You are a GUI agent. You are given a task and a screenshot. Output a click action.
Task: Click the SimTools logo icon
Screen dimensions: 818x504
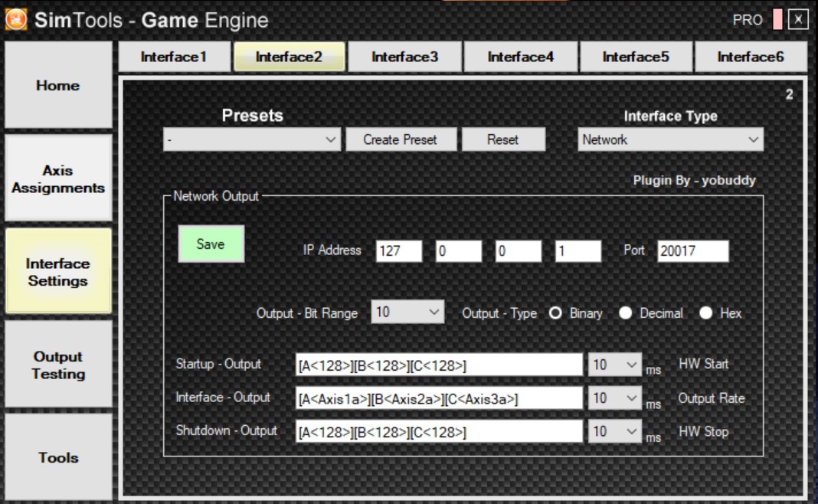click(x=16, y=20)
